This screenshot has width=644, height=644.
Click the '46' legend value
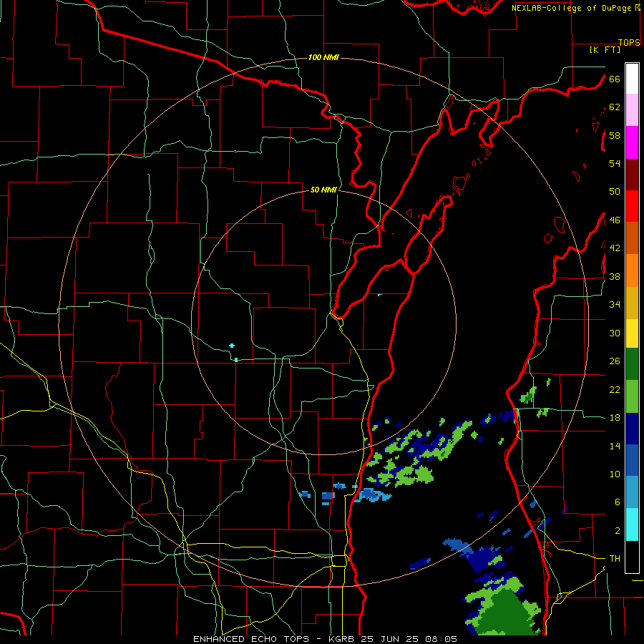615,220
